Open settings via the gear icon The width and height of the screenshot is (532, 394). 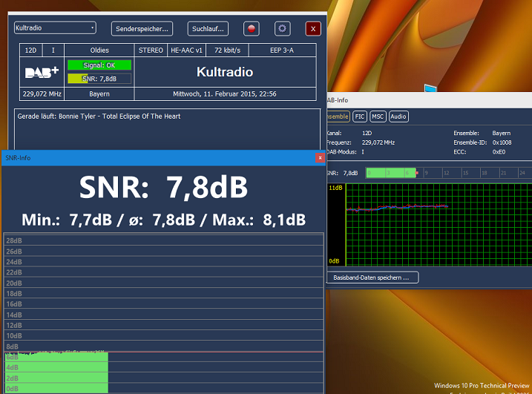click(282, 29)
